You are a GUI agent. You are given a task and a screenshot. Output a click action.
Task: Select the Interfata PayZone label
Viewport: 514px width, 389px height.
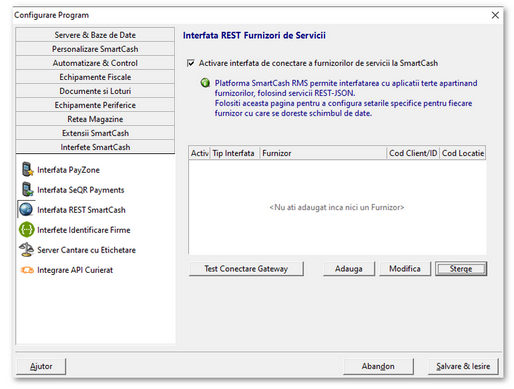point(68,170)
